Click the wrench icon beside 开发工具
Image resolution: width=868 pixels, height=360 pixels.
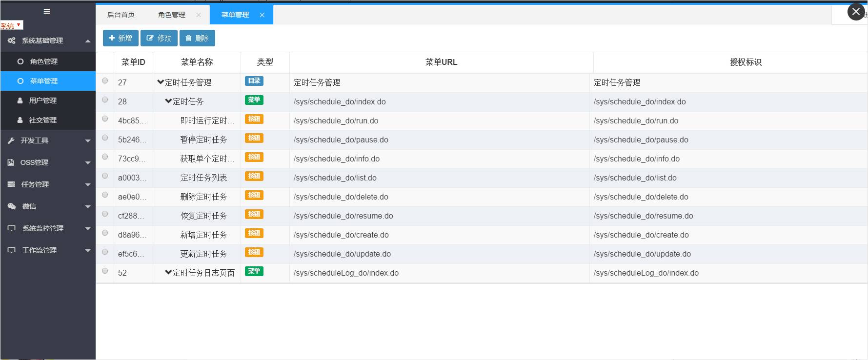click(x=11, y=140)
